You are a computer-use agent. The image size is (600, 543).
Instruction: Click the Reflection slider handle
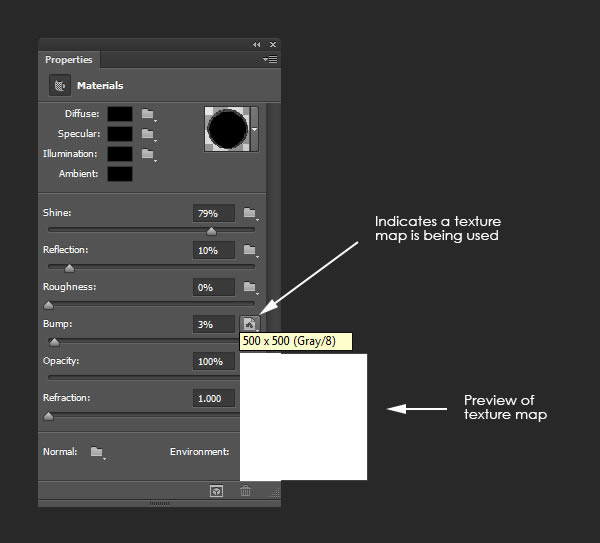pyautogui.click(x=69, y=268)
